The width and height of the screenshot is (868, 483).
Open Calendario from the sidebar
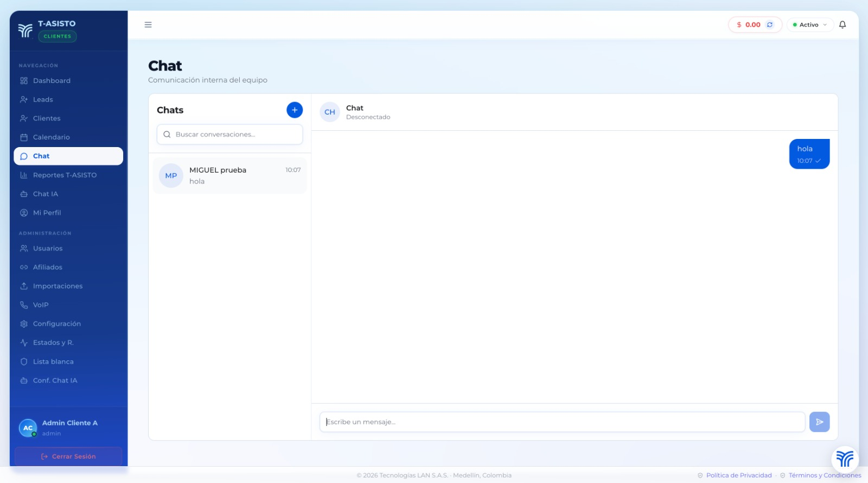51,137
